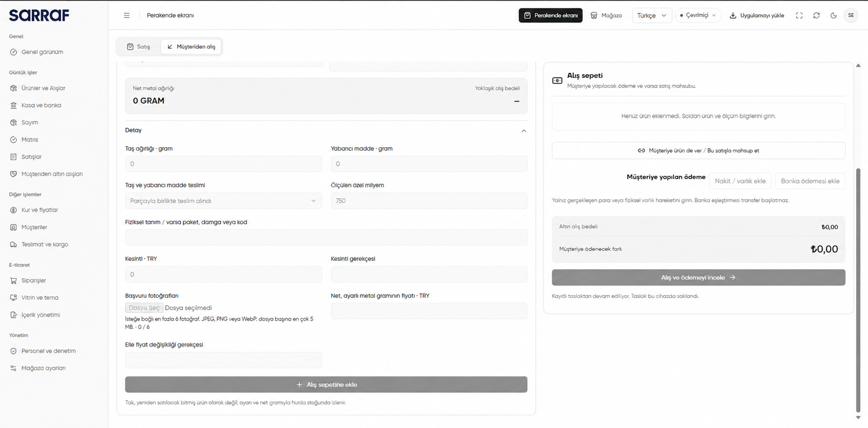Focus the Ölçülen özel milyem field
The width and height of the screenshot is (868, 428).
[429, 201]
